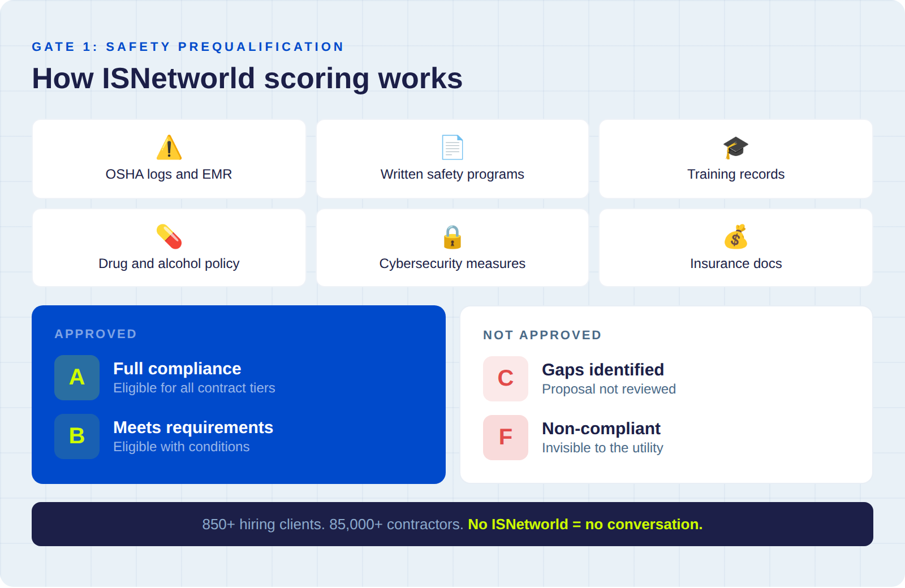Select the C grade badge under Not Approved
Image resolution: width=905 pixels, height=588 pixels.
505,379
